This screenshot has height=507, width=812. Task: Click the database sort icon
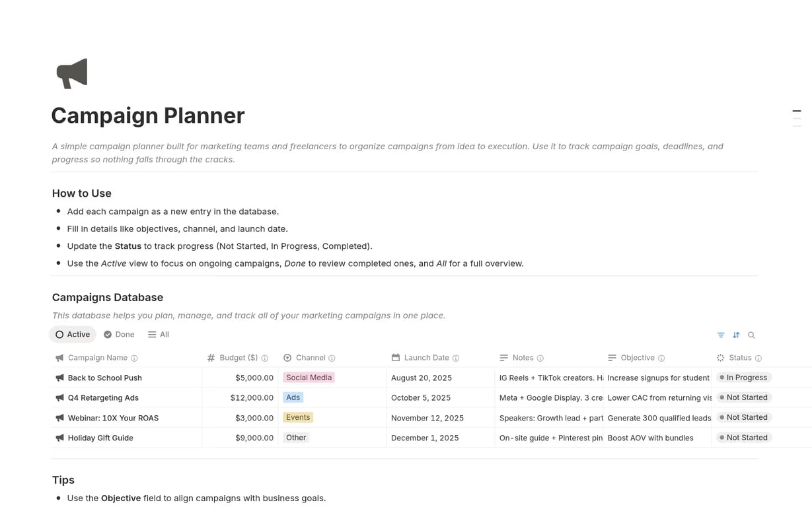(736, 335)
